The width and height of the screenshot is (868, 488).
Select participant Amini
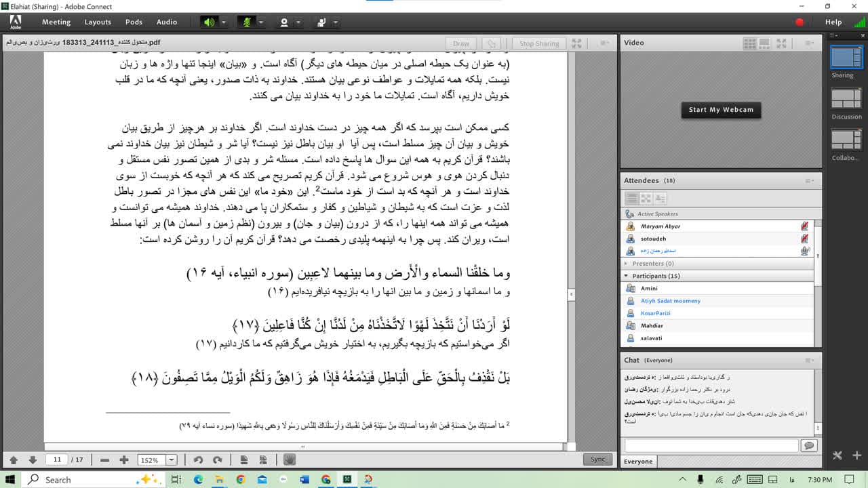point(718,289)
